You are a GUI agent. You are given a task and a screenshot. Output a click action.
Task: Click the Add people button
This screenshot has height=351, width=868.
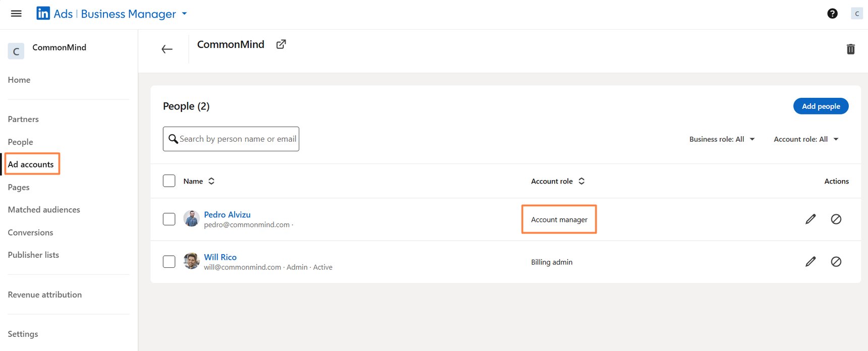[821, 106]
